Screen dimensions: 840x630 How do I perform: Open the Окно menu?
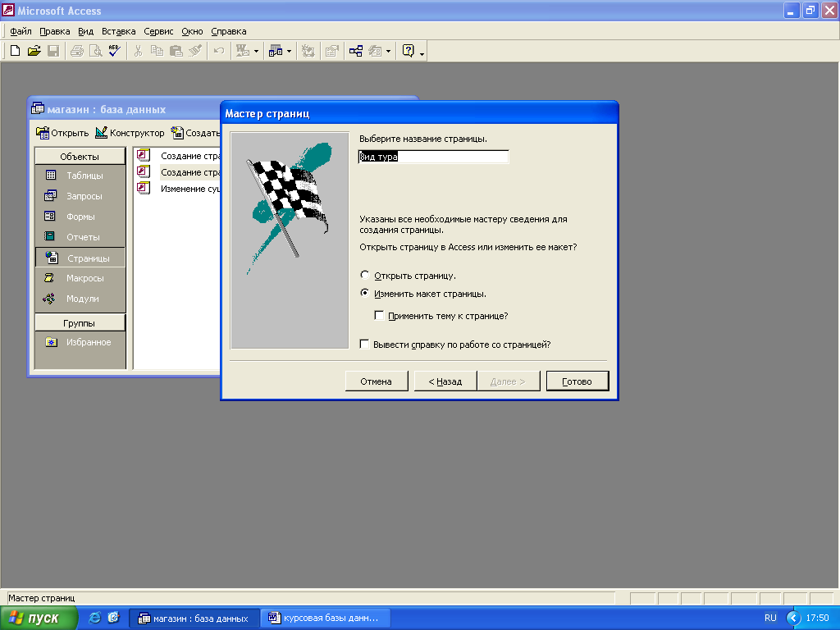(192, 31)
